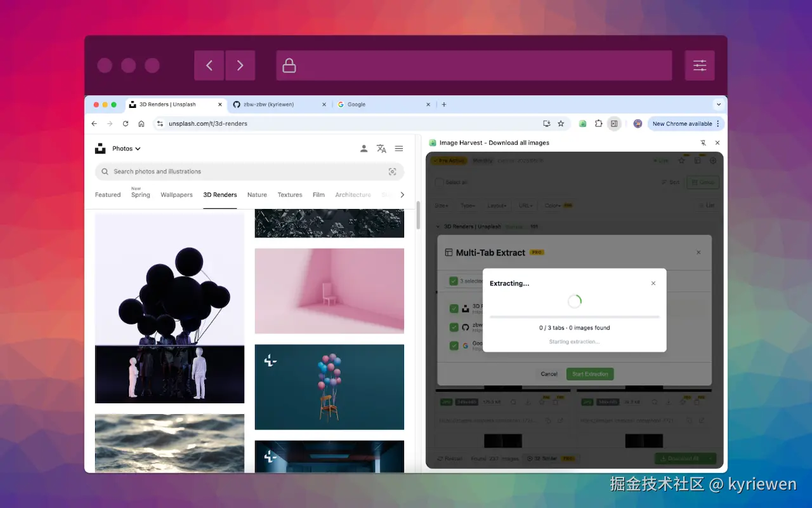
Task: Open the Size filter dropdown
Action: tap(442, 205)
